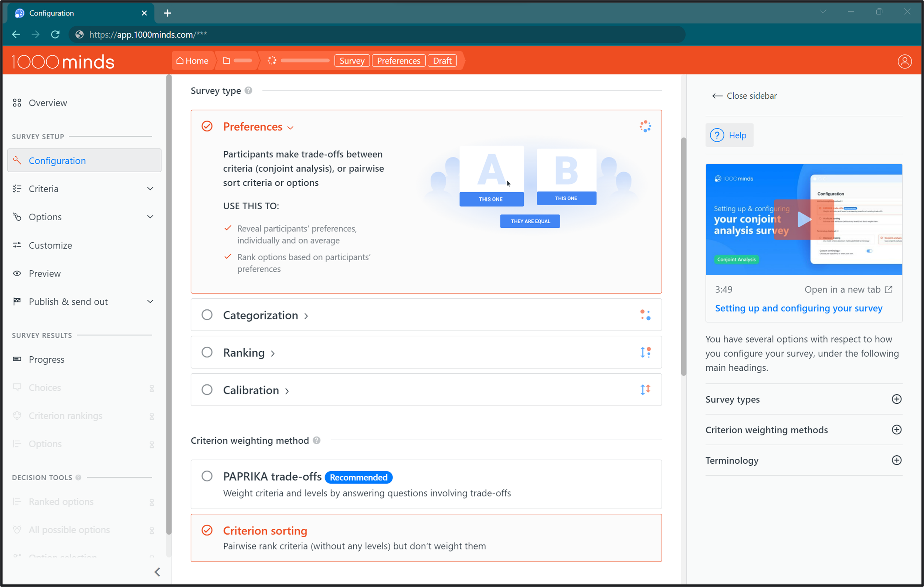Image resolution: width=924 pixels, height=587 pixels.
Task: Click the Decision Tools help icon
Action: click(78, 477)
